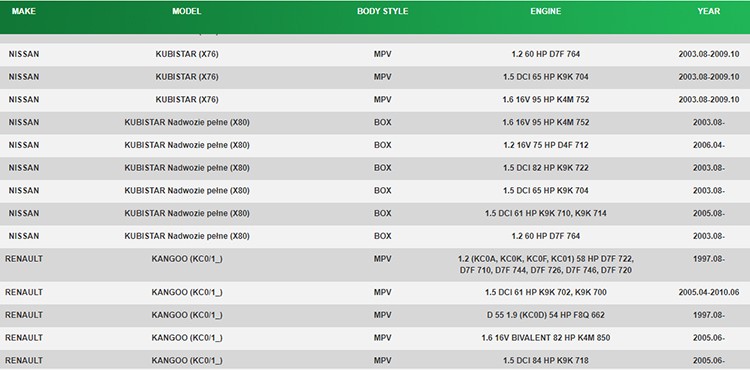750x370 pixels.
Task: Select the 2005.08- year cell
Action: pos(708,213)
